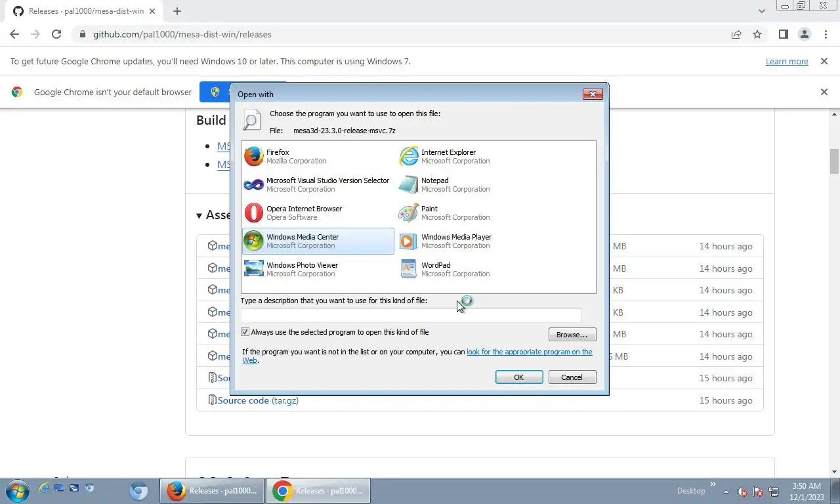Click the 15 hours ago timestamp for tar.gz
The width and height of the screenshot is (840, 504).
726,400
